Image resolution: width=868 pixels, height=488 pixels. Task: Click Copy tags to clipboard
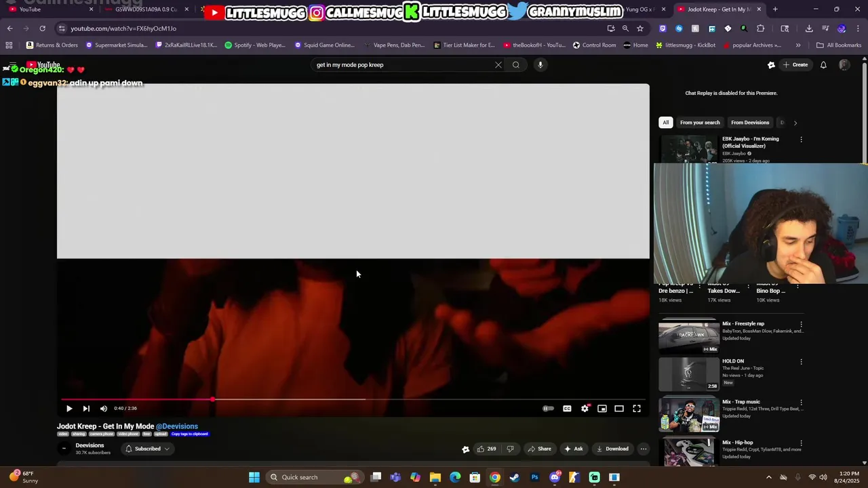coord(189,434)
